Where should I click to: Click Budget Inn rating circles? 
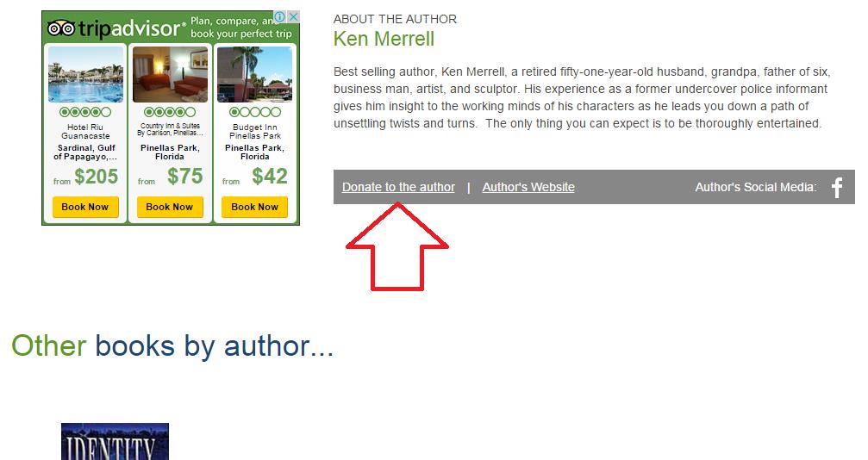255,112
